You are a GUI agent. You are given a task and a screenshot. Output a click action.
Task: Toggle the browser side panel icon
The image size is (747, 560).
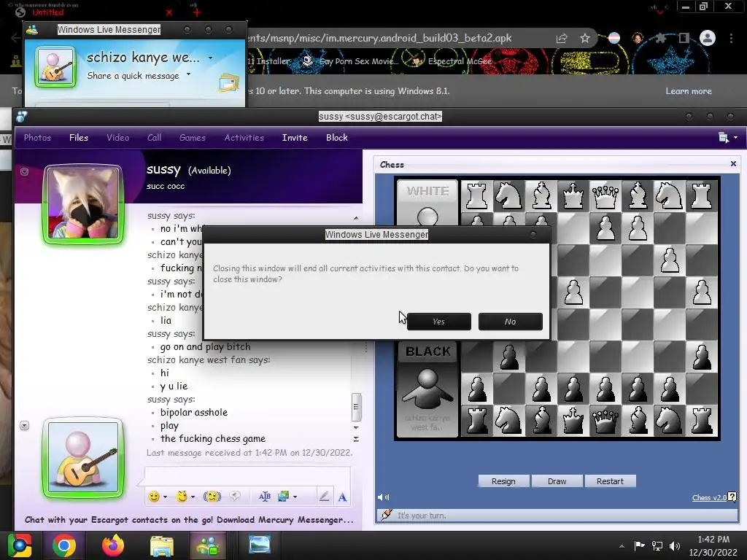[684, 38]
